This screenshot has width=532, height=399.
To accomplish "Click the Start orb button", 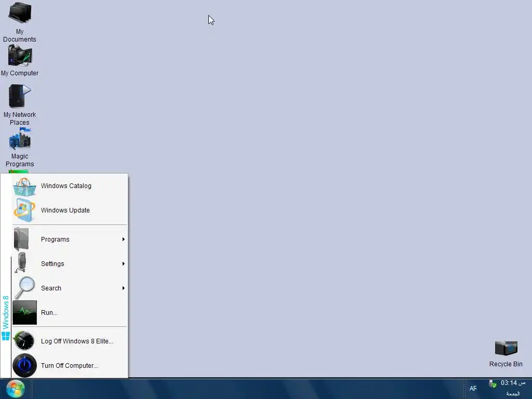I will click(15, 389).
